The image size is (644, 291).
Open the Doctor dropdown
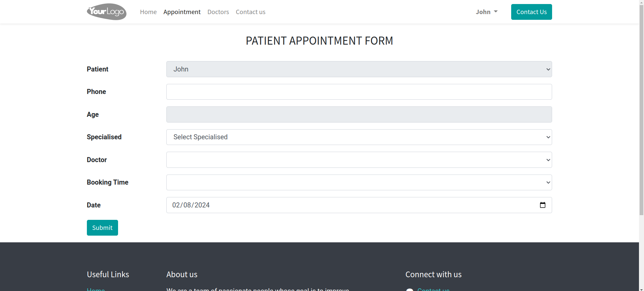359,160
